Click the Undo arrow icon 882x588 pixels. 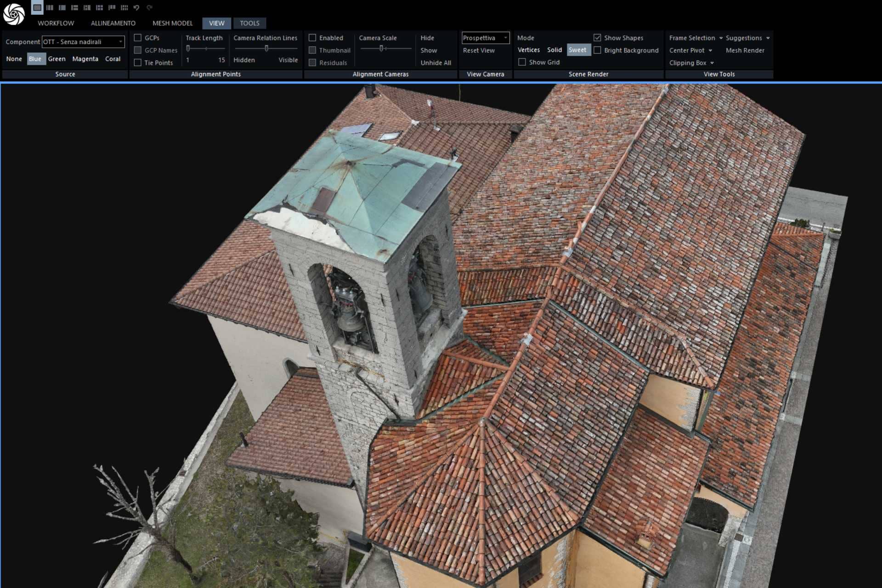click(x=136, y=7)
